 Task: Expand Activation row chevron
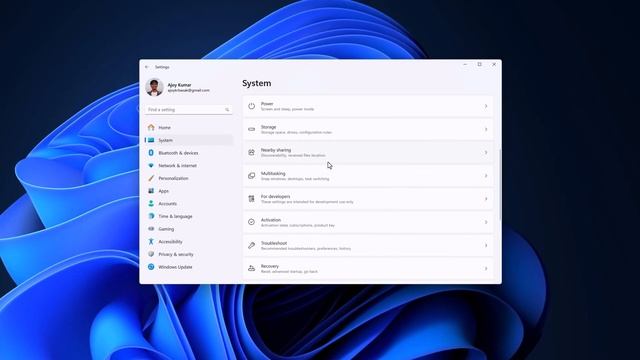(x=486, y=222)
